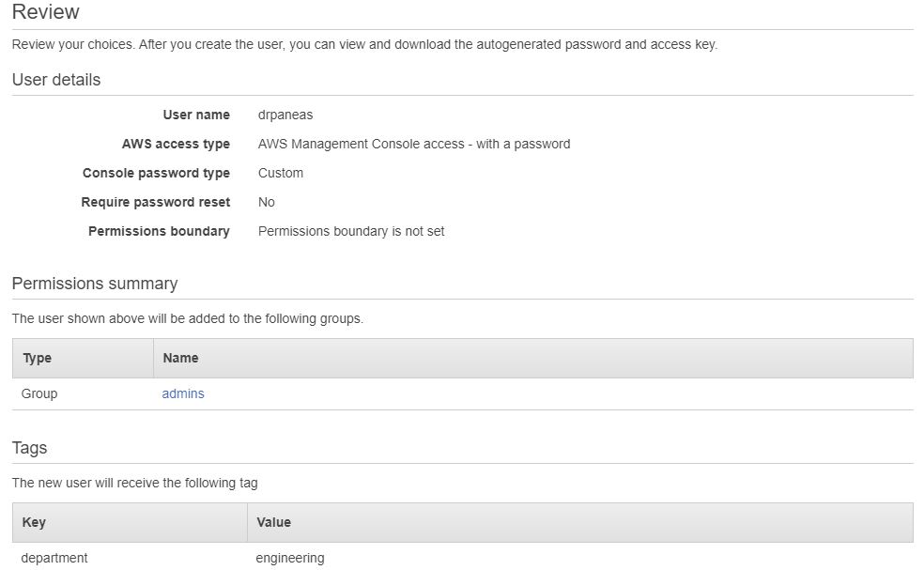The height and width of the screenshot is (570, 924).
Task: Click the Review page heading
Action: 45,12
